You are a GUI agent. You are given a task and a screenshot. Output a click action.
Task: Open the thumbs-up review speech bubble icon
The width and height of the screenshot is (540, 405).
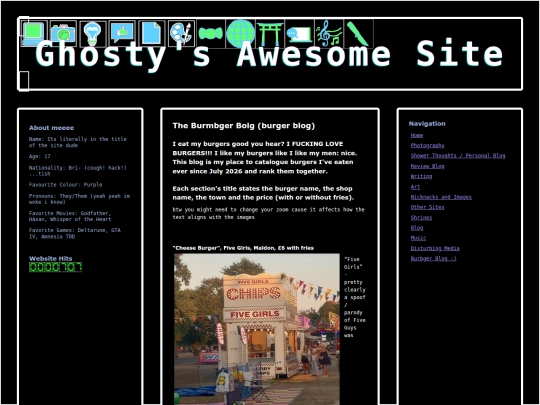pyautogui.click(x=122, y=33)
